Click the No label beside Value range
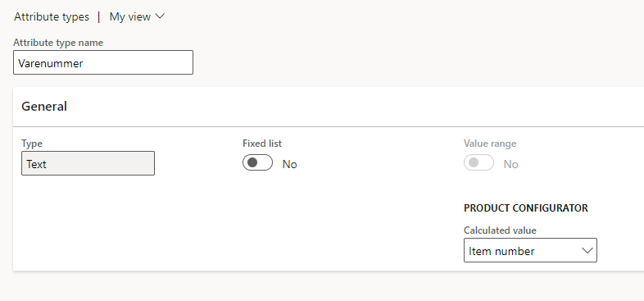 pyautogui.click(x=511, y=165)
